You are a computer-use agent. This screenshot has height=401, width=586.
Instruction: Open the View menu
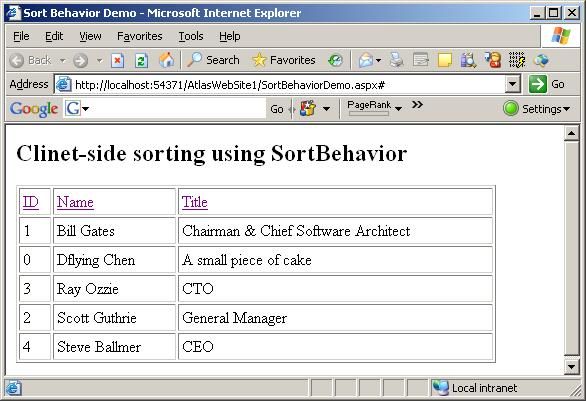(x=90, y=36)
